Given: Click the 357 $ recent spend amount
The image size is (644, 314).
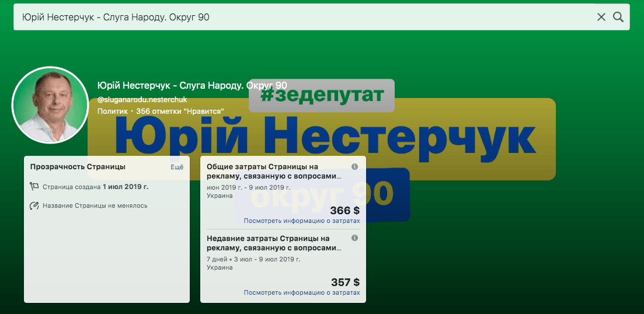Looking at the screenshot, I should pyautogui.click(x=345, y=282).
